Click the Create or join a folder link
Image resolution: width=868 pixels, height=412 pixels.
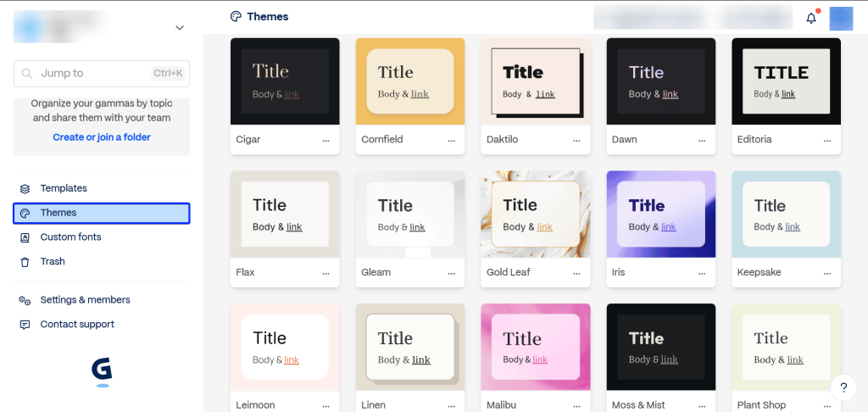click(102, 137)
